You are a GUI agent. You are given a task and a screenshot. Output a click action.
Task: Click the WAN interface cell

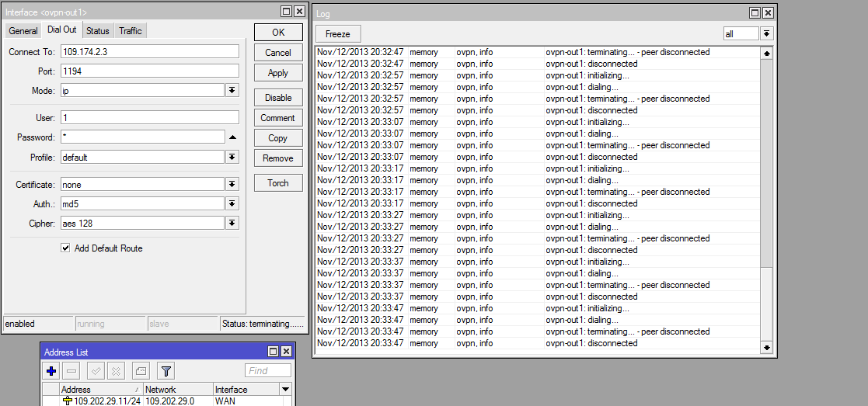[246, 401]
